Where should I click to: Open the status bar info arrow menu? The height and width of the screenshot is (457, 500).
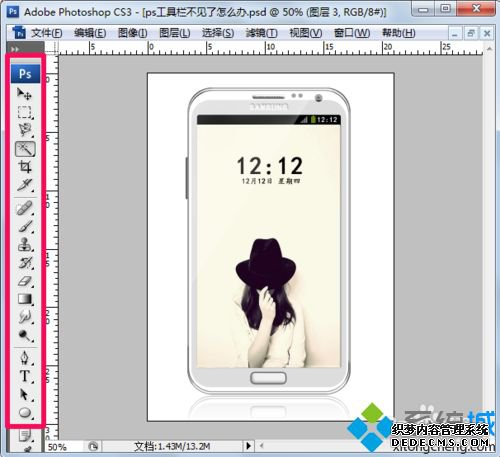click(248, 446)
